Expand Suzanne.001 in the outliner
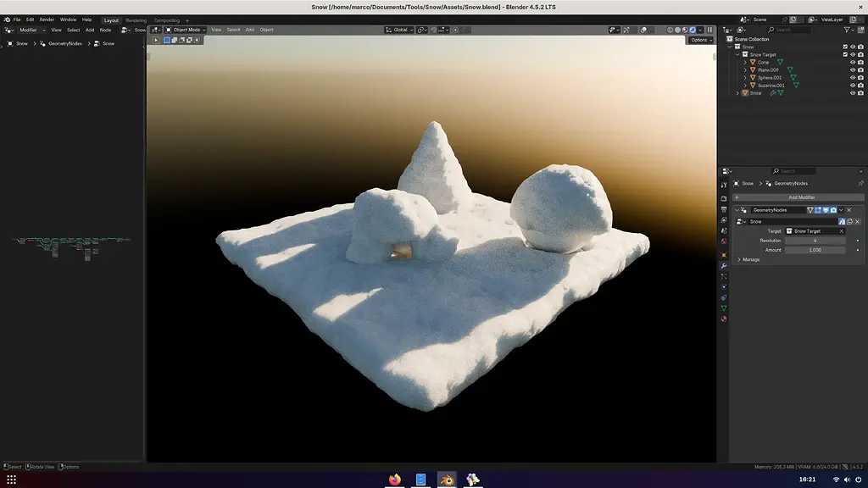Image resolution: width=868 pixels, height=488 pixels. [x=745, y=86]
